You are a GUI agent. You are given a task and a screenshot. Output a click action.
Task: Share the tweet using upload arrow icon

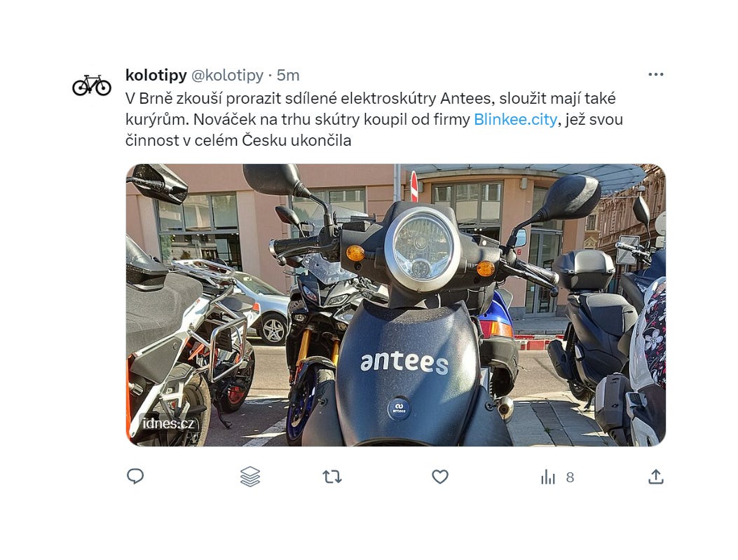pyautogui.click(x=656, y=476)
